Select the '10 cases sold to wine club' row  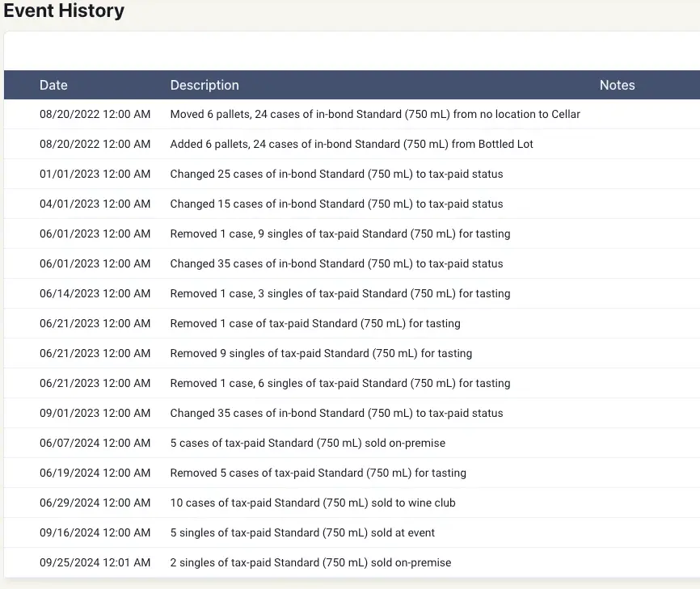point(312,503)
